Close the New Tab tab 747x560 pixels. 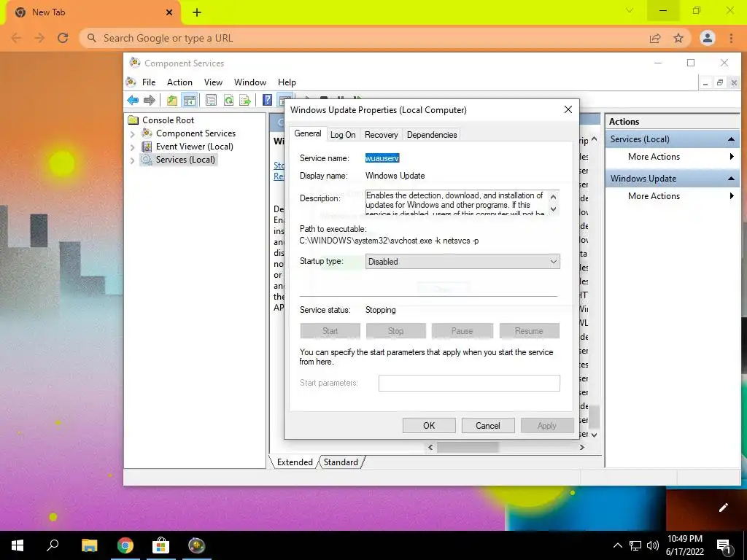(x=169, y=12)
